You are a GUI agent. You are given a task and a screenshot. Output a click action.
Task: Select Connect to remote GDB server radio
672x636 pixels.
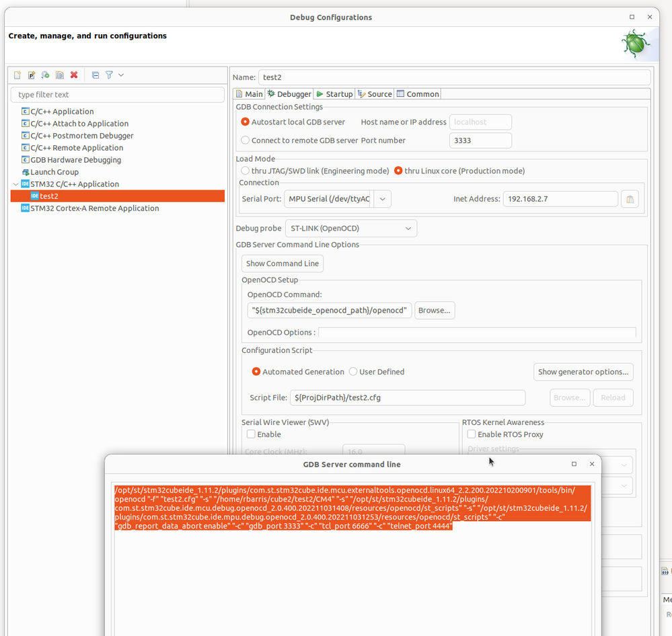(245, 141)
